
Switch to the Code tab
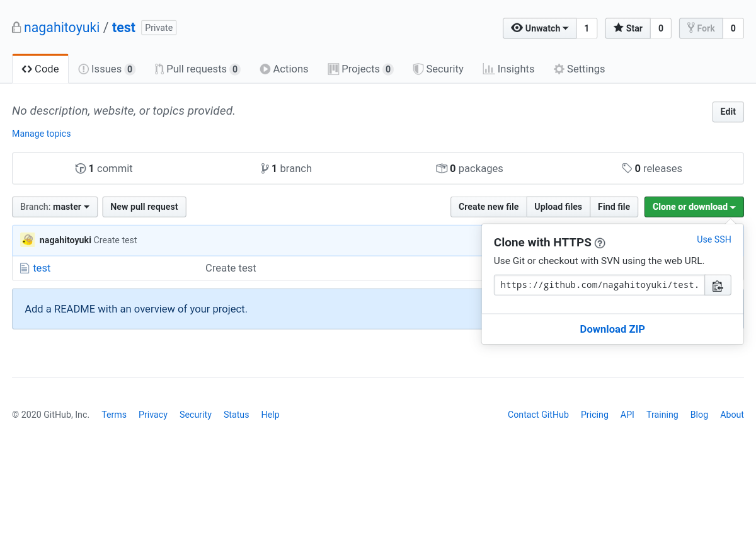[x=40, y=69]
